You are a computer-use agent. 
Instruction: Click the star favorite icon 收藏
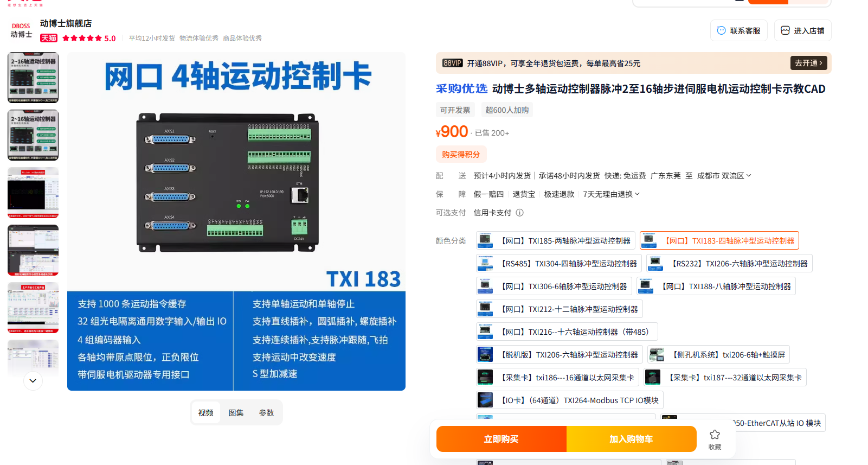[x=715, y=435]
